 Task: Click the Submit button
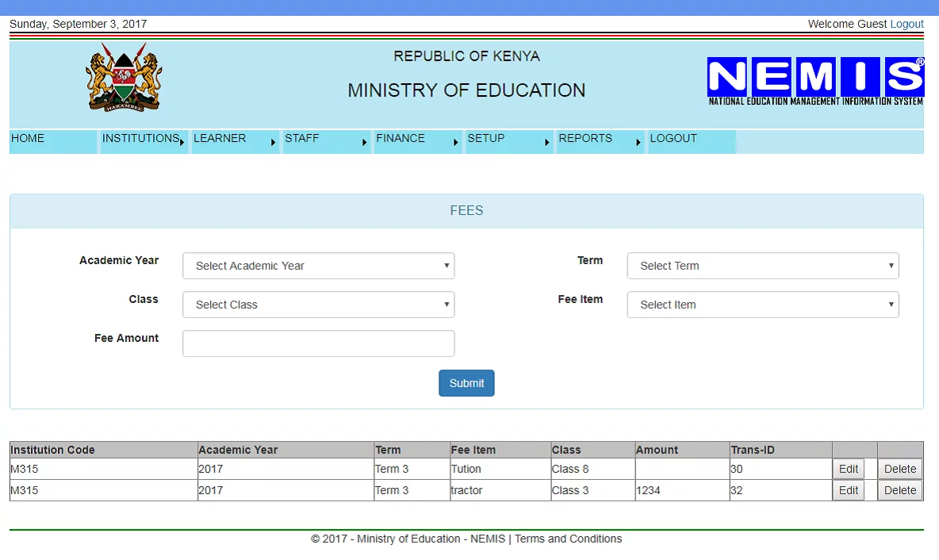pyautogui.click(x=466, y=382)
